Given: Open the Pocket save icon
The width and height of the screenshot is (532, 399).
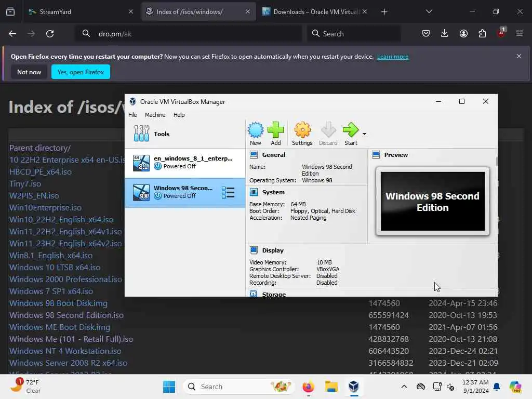Looking at the screenshot, I should click(426, 33).
